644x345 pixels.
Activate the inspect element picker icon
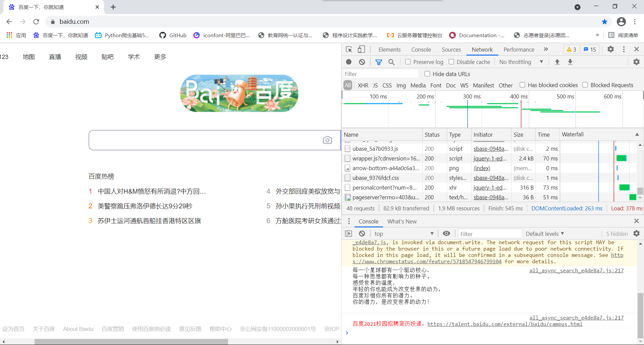349,49
